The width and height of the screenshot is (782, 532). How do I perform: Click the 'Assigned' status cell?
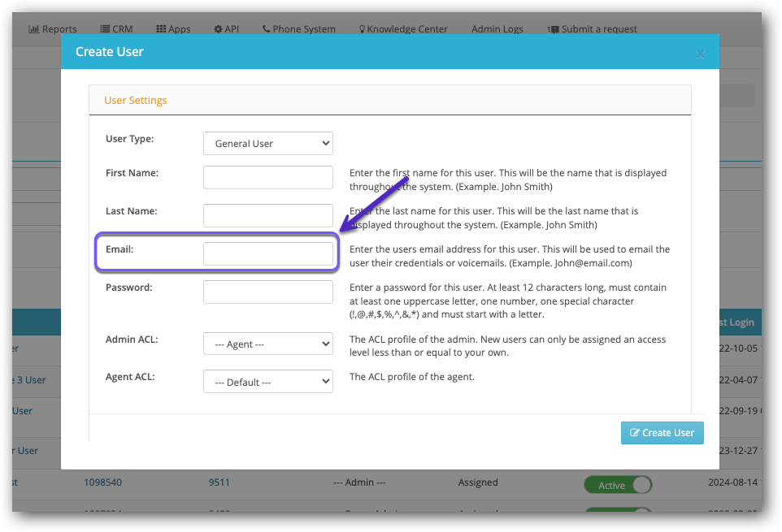pyautogui.click(x=478, y=482)
